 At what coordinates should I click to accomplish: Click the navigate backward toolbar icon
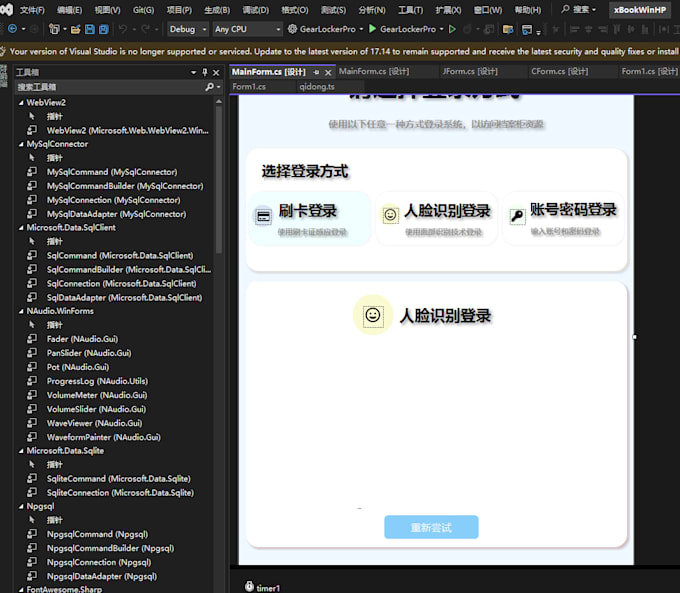tap(12, 29)
